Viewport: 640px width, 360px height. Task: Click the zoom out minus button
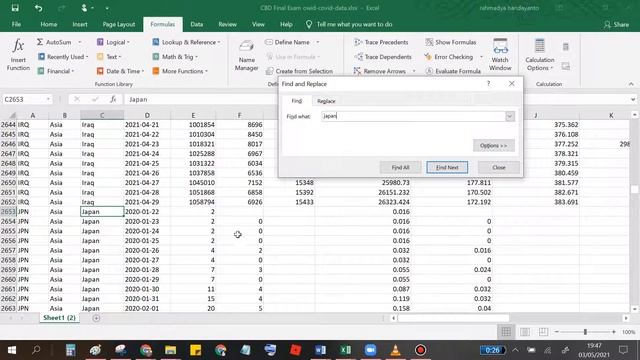[x=557, y=332]
